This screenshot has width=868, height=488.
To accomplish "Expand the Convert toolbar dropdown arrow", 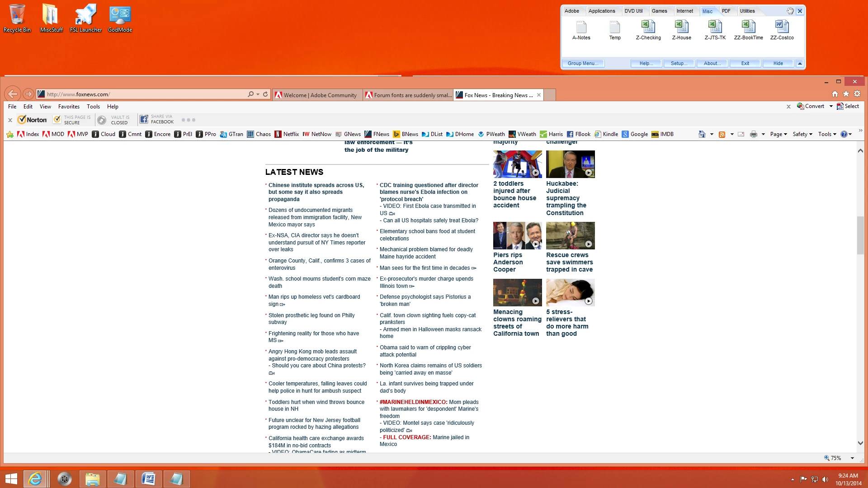I will [831, 106].
